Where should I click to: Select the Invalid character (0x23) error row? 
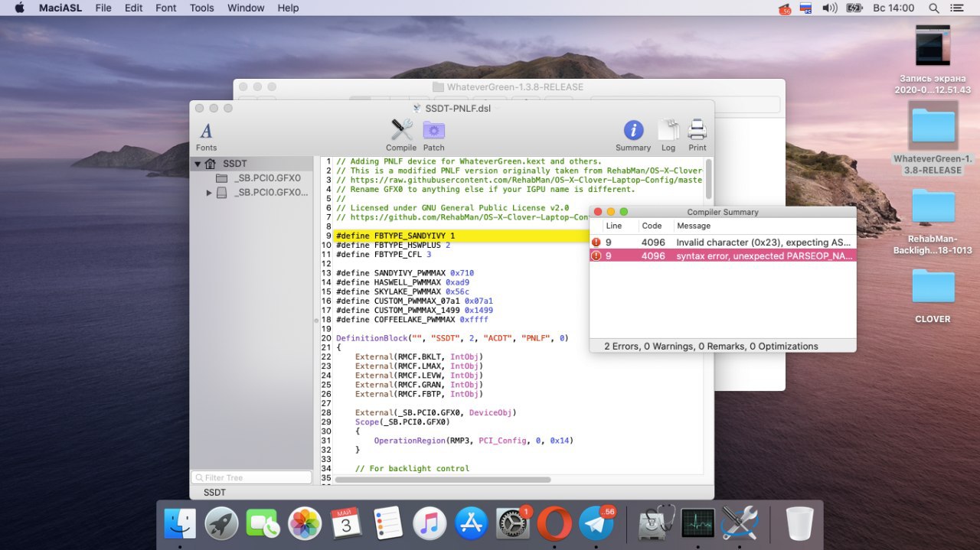tap(723, 242)
